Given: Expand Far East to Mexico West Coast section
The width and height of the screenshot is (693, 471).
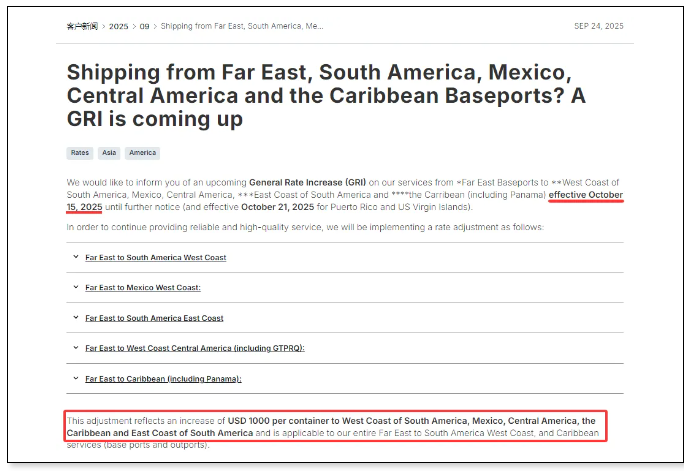Looking at the screenshot, I should click(x=143, y=288).
